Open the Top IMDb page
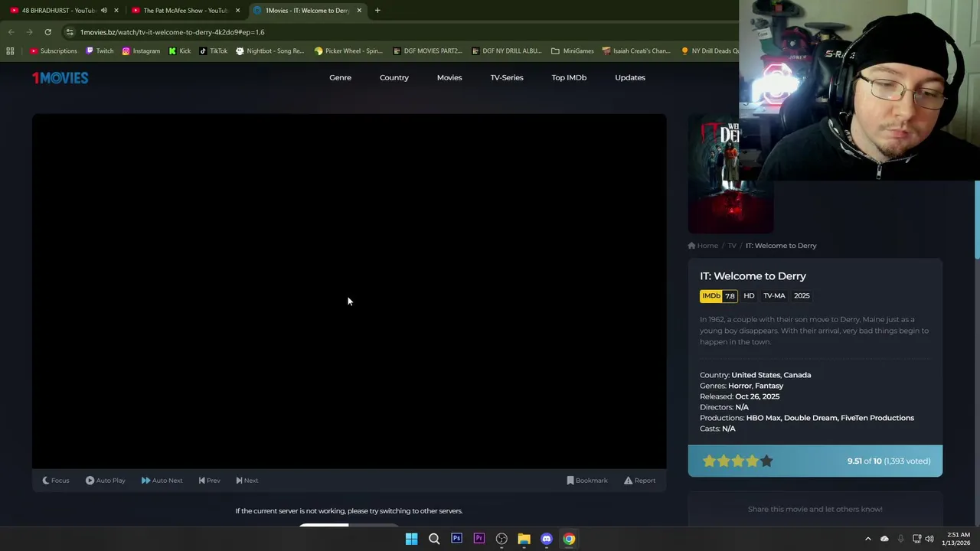The image size is (980, 551). (x=569, y=77)
